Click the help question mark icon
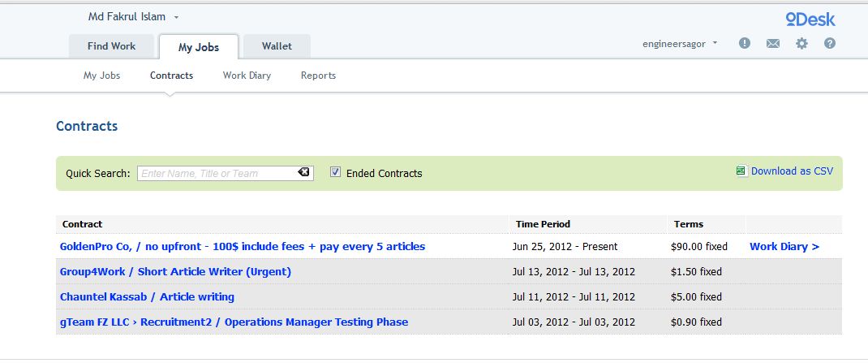Image resolution: width=868 pixels, height=363 pixels. point(830,44)
